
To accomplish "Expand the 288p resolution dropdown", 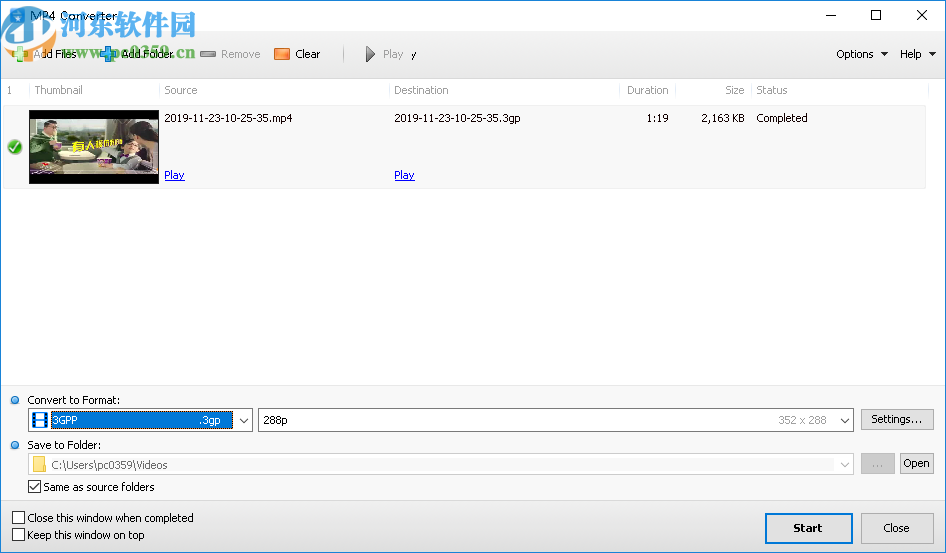I will tap(845, 420).
